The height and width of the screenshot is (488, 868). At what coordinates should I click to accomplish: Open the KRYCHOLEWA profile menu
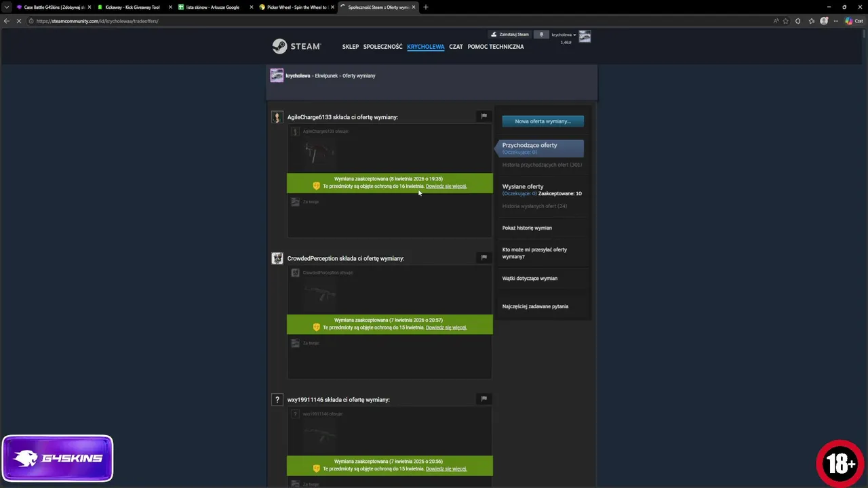(426, 47)
